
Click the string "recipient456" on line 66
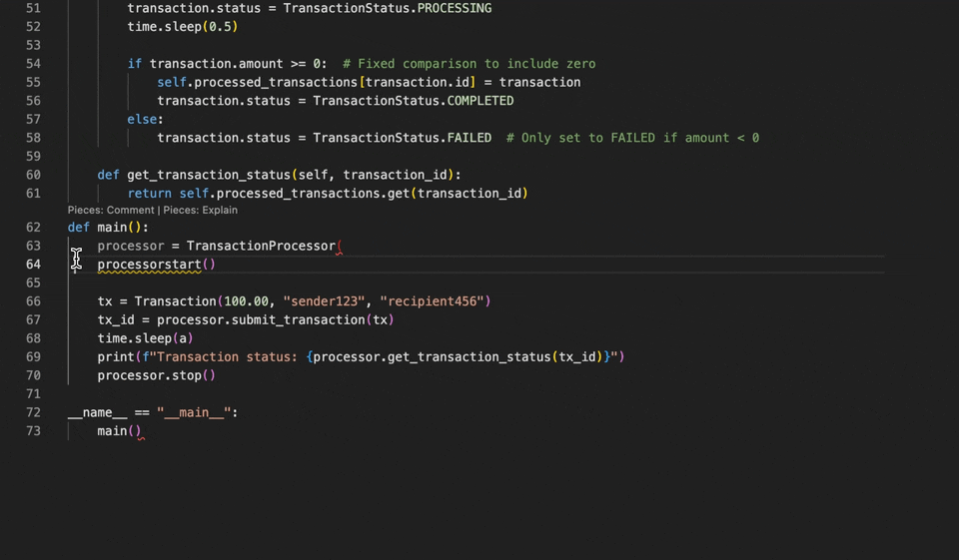[x=432, y=301]
